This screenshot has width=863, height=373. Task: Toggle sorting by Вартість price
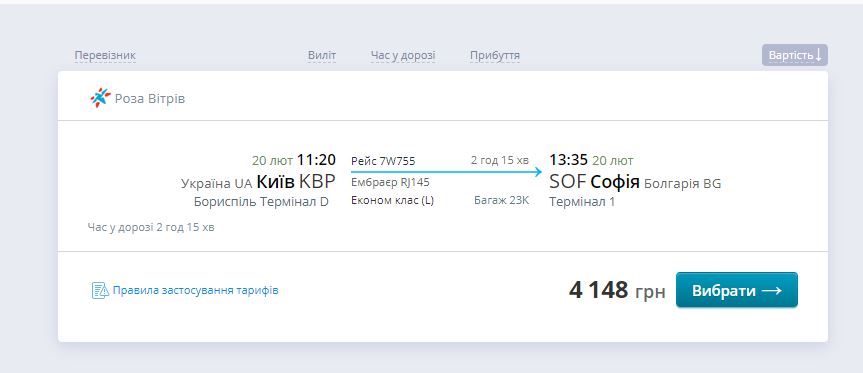[x=795, y=55]
